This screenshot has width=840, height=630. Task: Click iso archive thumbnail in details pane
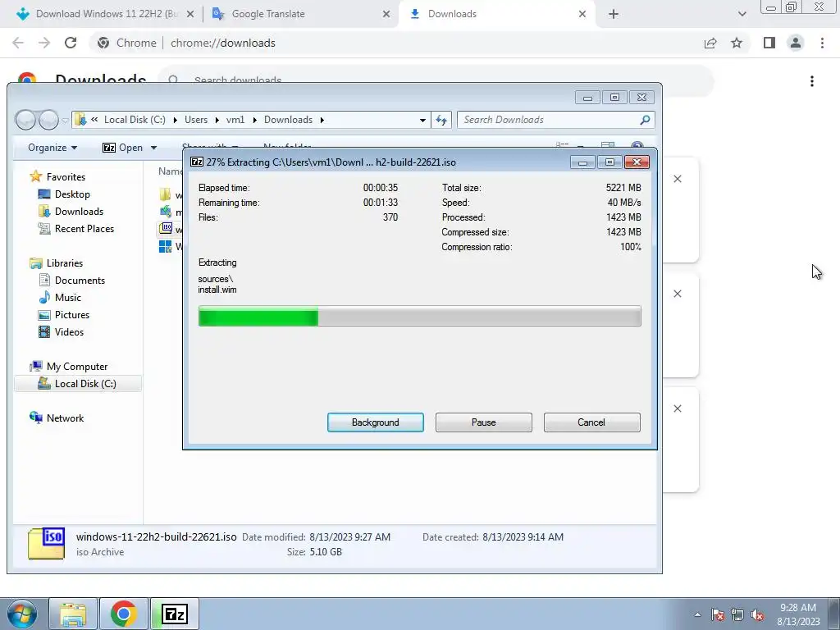point(47,543)
